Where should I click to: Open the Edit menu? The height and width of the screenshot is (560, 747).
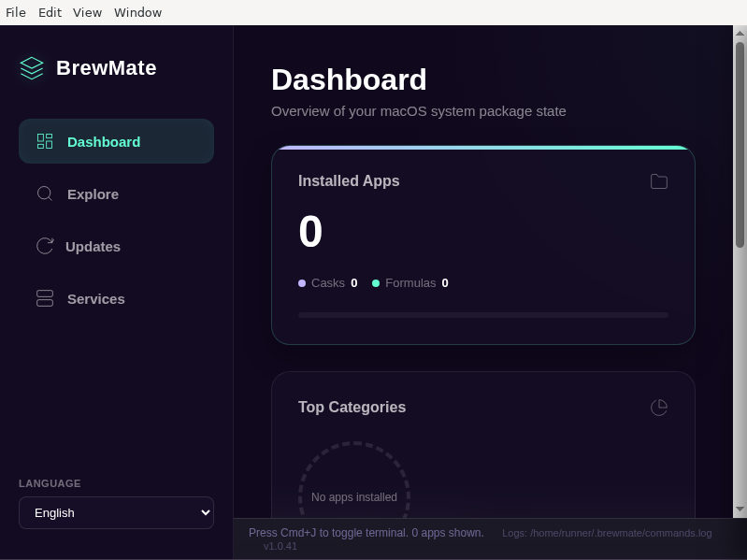pos(50,12)
